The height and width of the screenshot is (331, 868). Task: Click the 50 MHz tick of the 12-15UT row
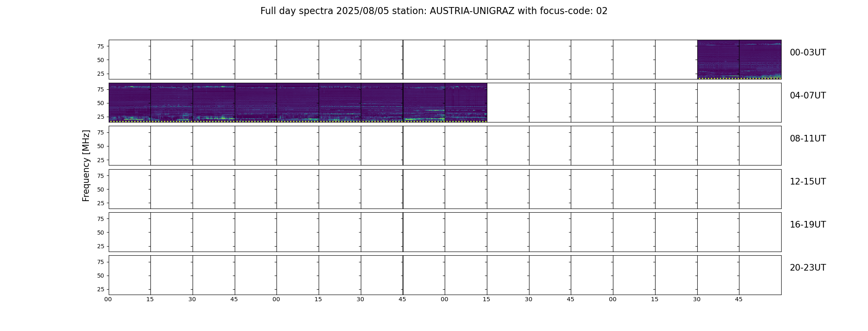point(100,189)
